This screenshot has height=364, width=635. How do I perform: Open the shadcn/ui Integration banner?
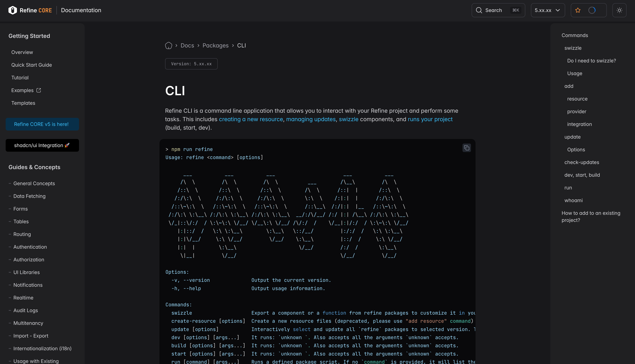[42, 145]
